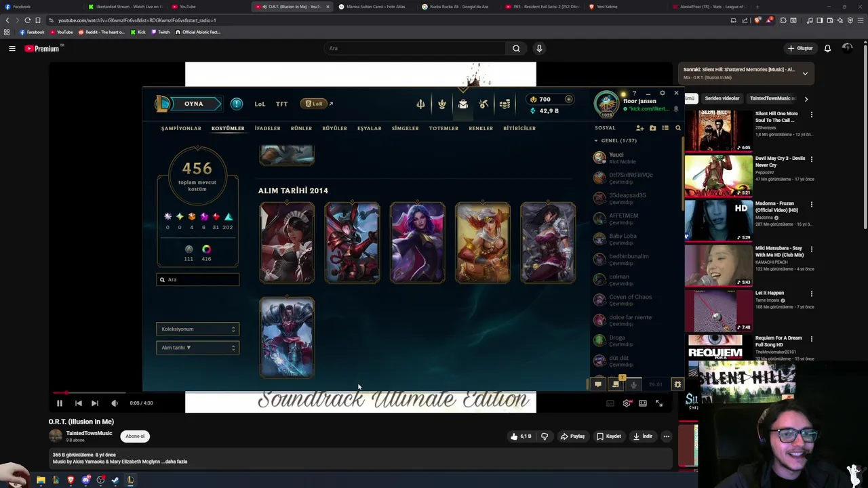Open the Collection backpack icon
This screenshot has width=868, height=488.
click(x=462, y=104)
